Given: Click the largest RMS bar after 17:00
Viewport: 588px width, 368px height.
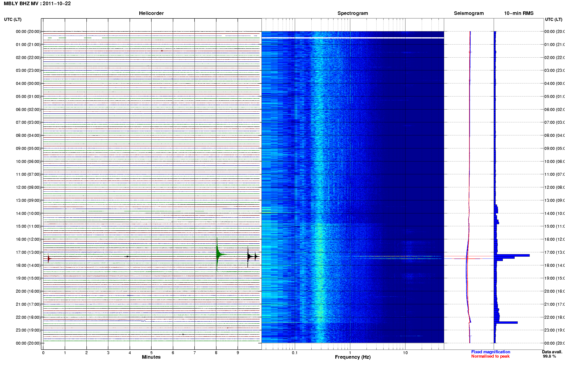Looking at the screenshot, I should 512,255.
